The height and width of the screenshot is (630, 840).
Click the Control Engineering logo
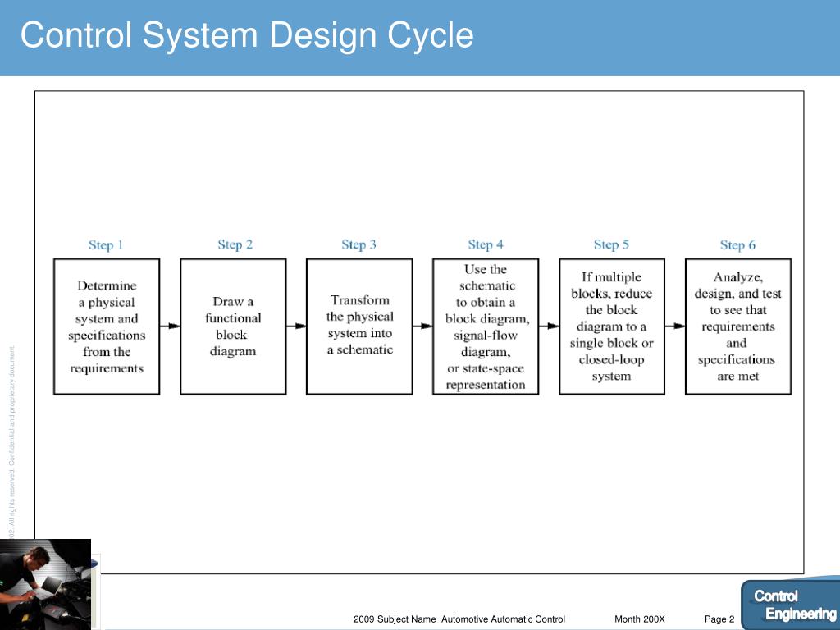[791, 605]
